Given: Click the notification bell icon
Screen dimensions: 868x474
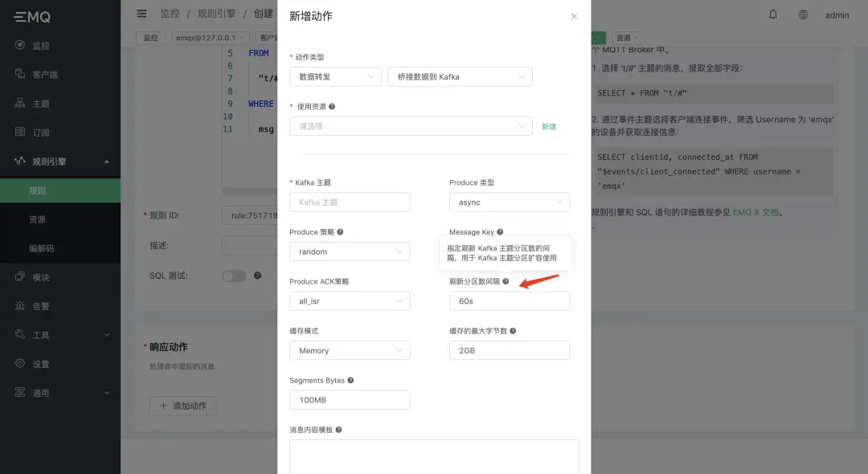Looking at the screenshot, I should tap(772, 14).
